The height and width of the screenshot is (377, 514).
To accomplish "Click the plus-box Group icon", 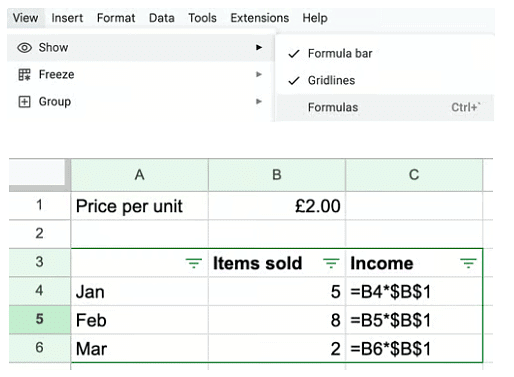I will [x=24, y=101].
